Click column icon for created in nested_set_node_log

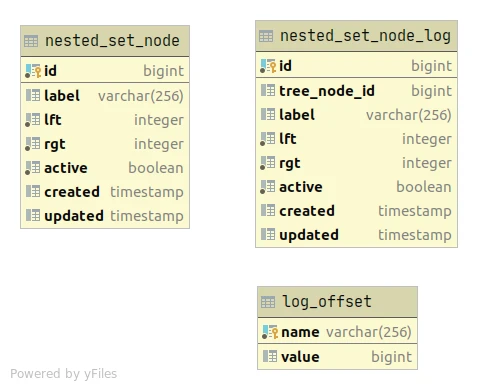coord(268,210)
